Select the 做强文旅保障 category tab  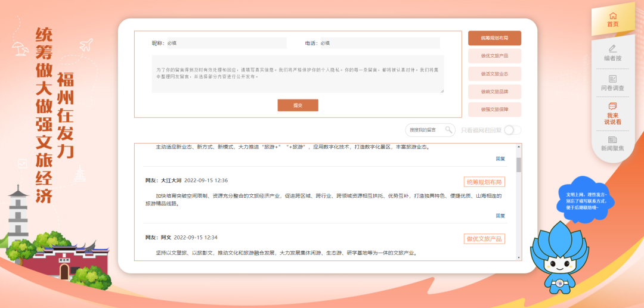494,110
